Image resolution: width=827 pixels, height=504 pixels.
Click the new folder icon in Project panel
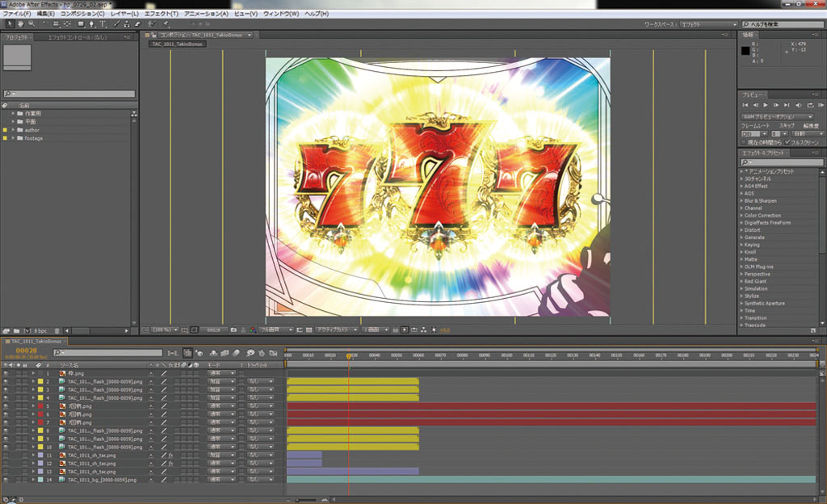[16, 331]
